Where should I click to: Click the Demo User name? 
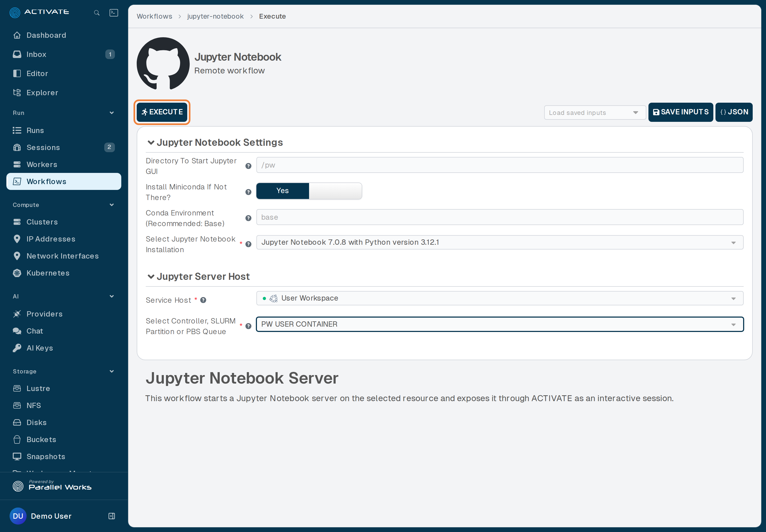pyautogui.click(x=51, y=516)
